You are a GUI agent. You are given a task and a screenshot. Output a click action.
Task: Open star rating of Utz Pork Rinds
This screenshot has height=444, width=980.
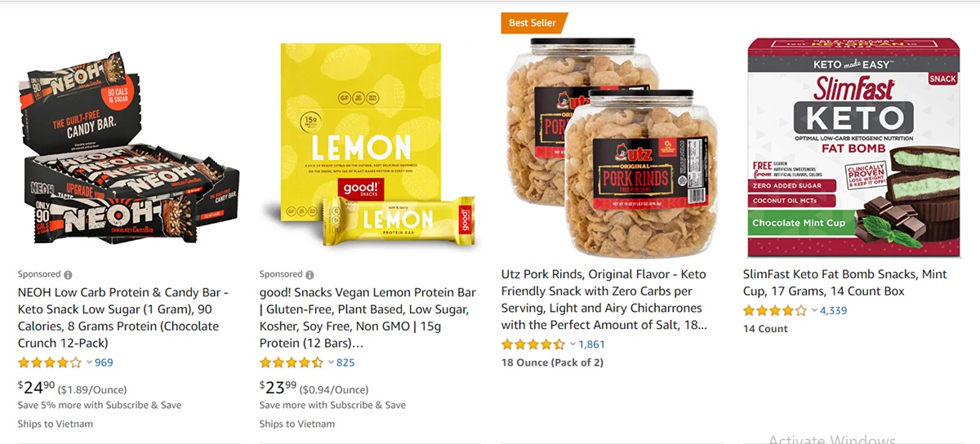click(533, 344)
